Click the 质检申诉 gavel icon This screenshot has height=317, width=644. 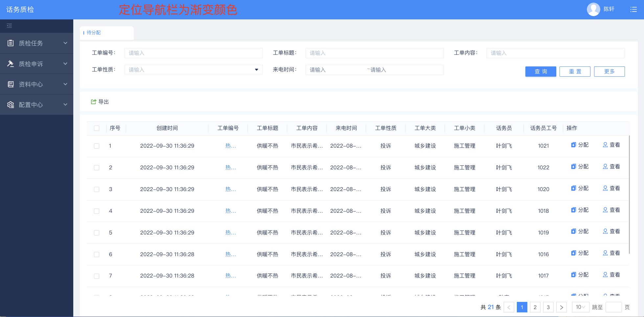click(11, 64)
